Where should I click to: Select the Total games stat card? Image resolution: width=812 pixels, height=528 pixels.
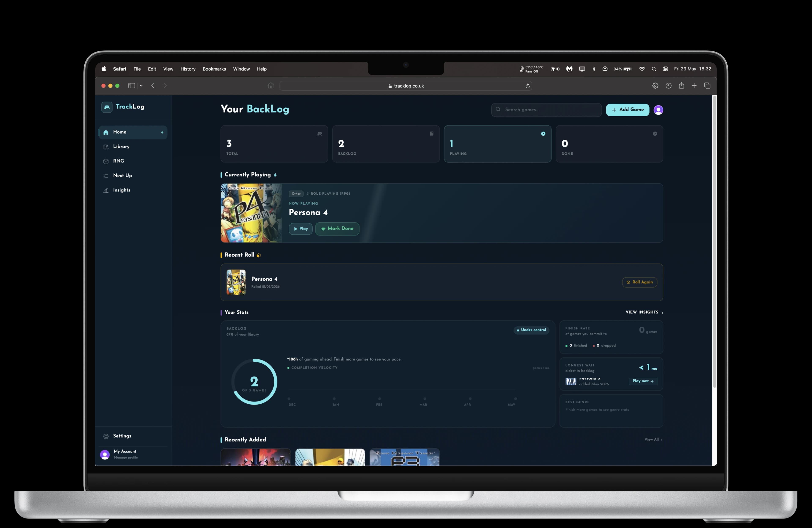(x=274, y=144)
